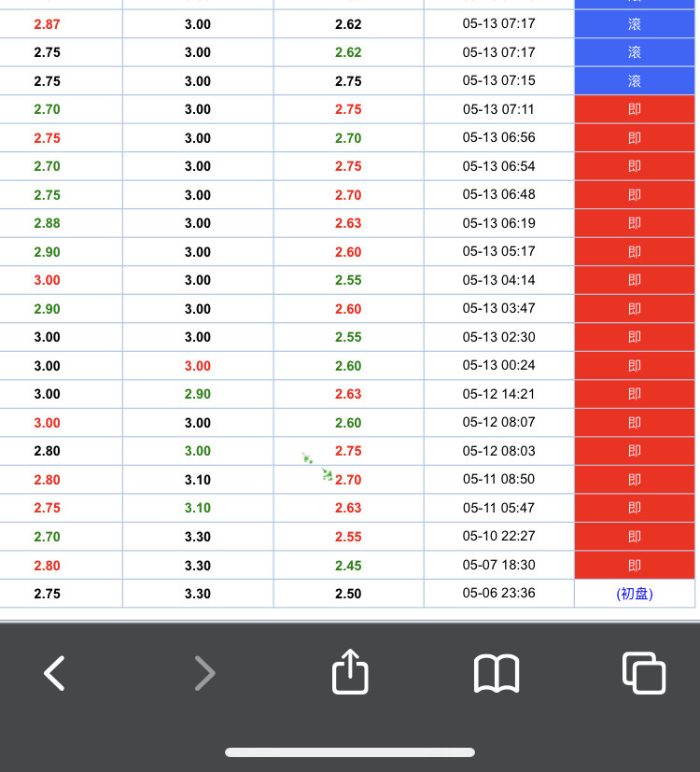Tap the Safari forward arrow
The height and width of the screenshot is (772, 700).
click(x=204, y=673)
